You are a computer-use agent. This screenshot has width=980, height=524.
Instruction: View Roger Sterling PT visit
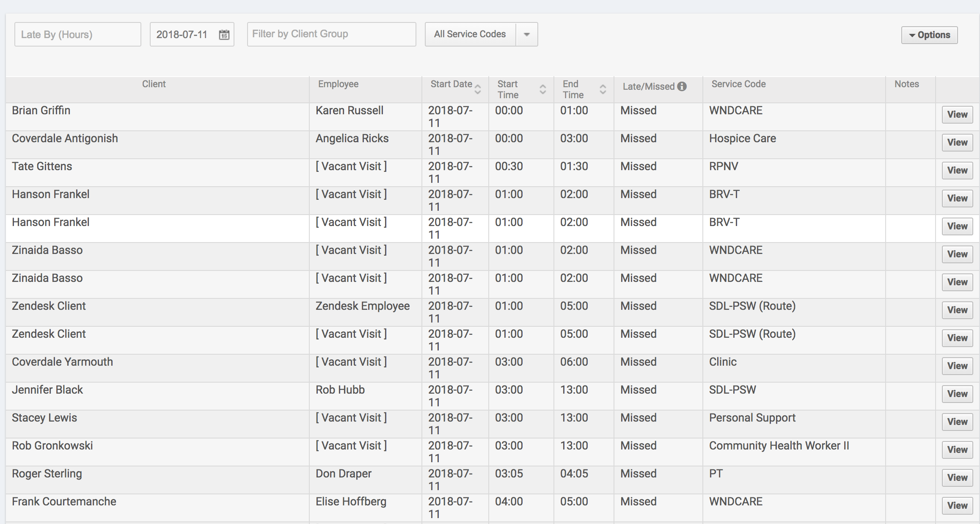pyautogui.click(x=957, y=478)
